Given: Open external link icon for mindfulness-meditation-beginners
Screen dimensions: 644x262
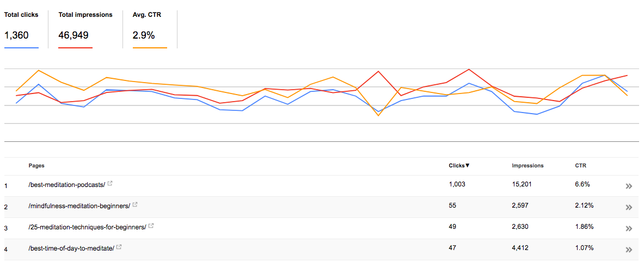Looking at the screenshot, I should click(135, 205).
